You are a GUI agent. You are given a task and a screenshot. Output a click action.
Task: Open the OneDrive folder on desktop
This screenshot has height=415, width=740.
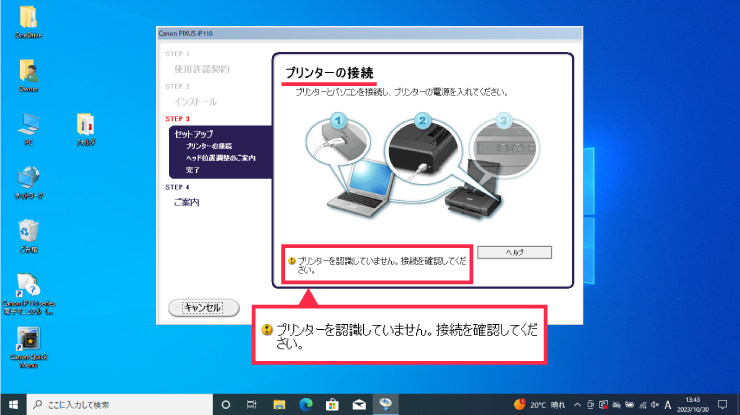click(28, 18)
